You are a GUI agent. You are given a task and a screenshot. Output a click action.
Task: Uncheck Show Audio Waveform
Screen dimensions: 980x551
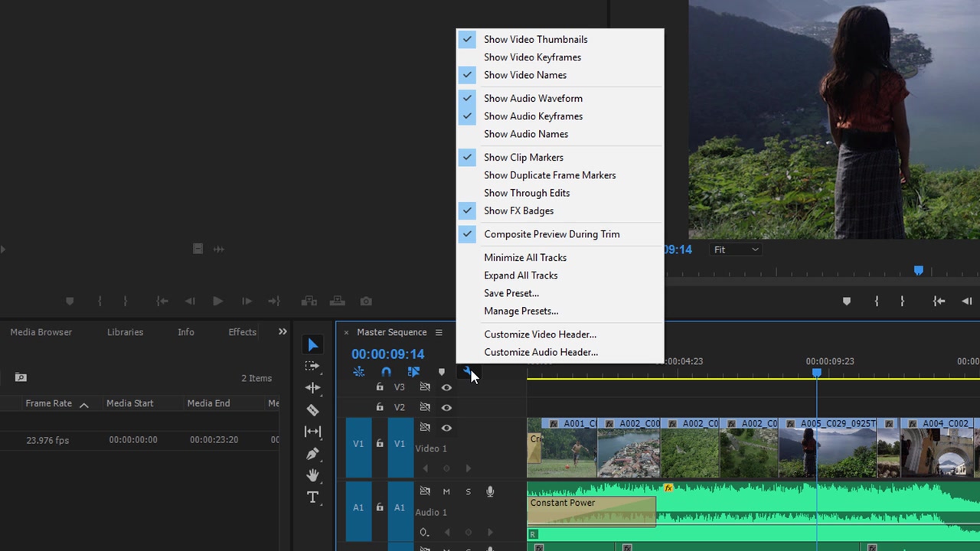533,98
